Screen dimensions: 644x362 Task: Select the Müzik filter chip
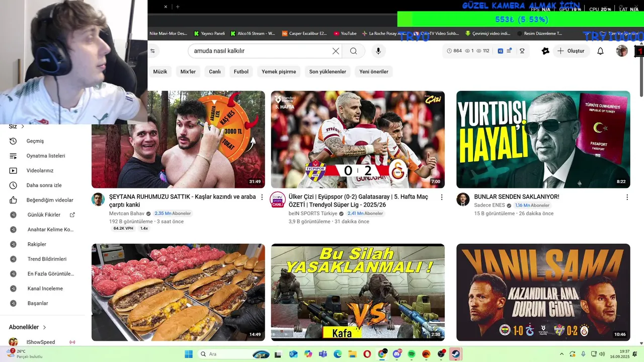pos(160,71)
